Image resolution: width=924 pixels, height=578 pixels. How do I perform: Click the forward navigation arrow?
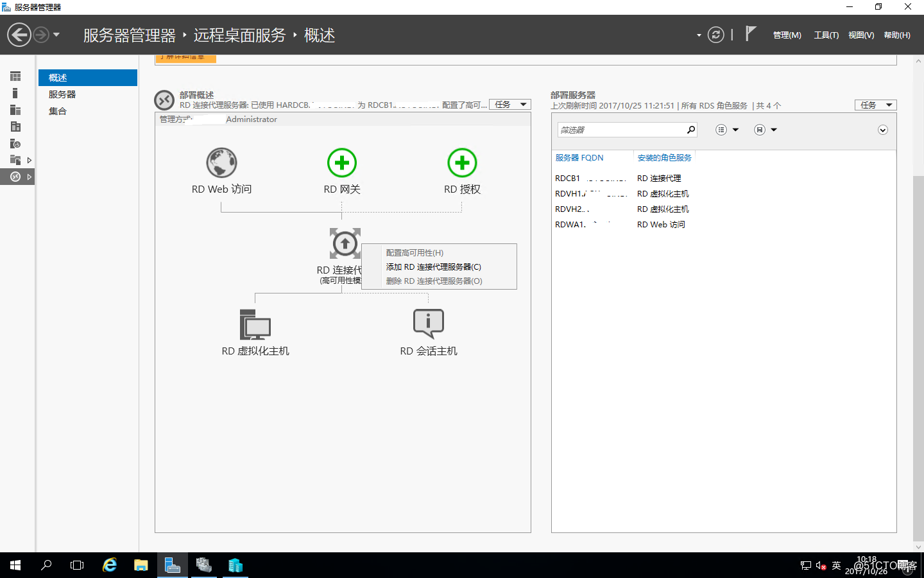41,35
